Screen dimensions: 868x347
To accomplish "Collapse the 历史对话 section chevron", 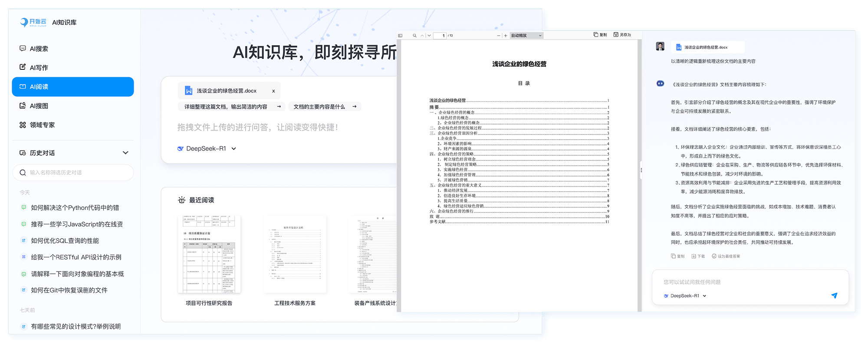I will 125,153.
